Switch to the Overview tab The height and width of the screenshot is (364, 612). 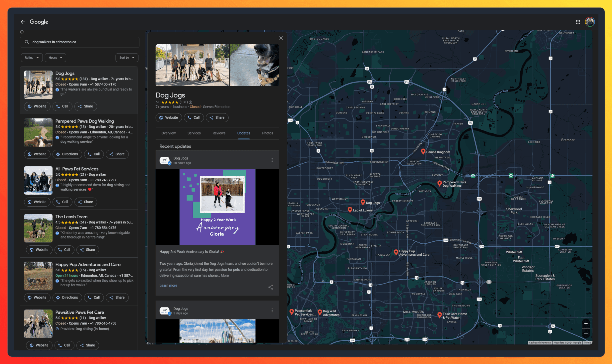click(168, 133)
